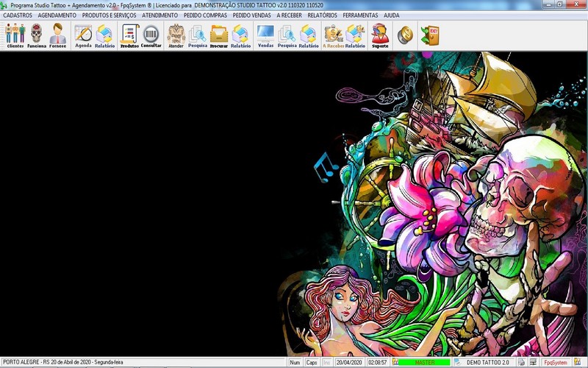Click the gold coin toolbar icon
The width and height of the screenshot is (588, 368).
coord(404,35)
